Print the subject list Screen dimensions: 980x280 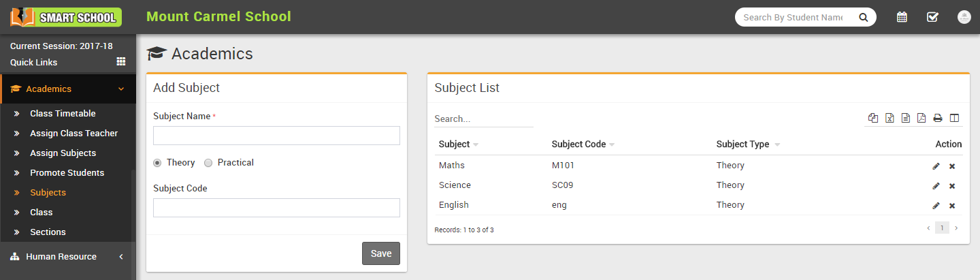[938, 119]
